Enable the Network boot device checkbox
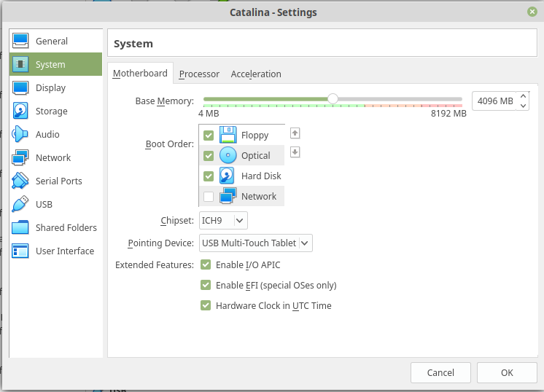Viewport: 544px width, 392px height. coord(209,197)
